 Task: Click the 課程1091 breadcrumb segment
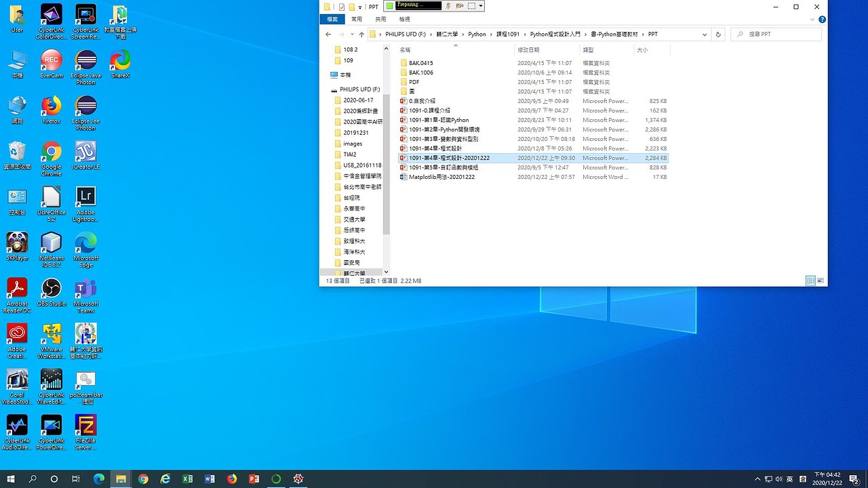tap(507, 34)
